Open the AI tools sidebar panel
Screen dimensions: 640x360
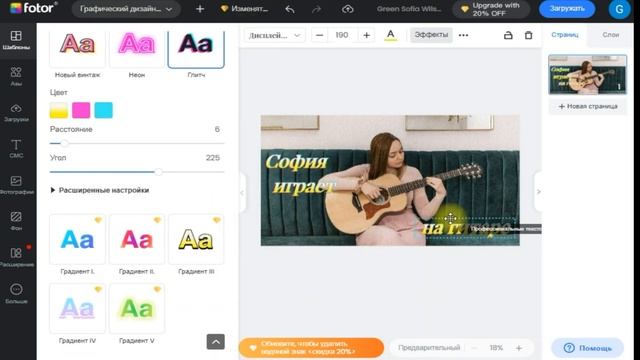click(16, 77)
